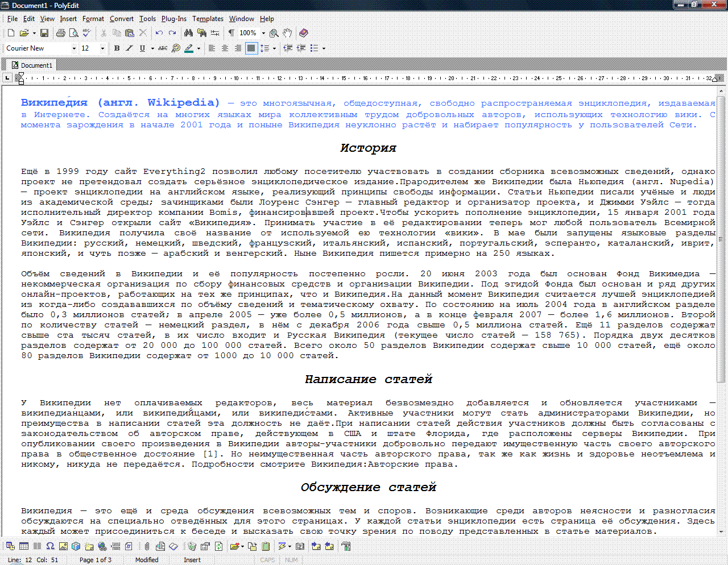Screen dimensions: 728x565
Task: Align text to center
Action: pyautogui.click(x=225, y=48)
